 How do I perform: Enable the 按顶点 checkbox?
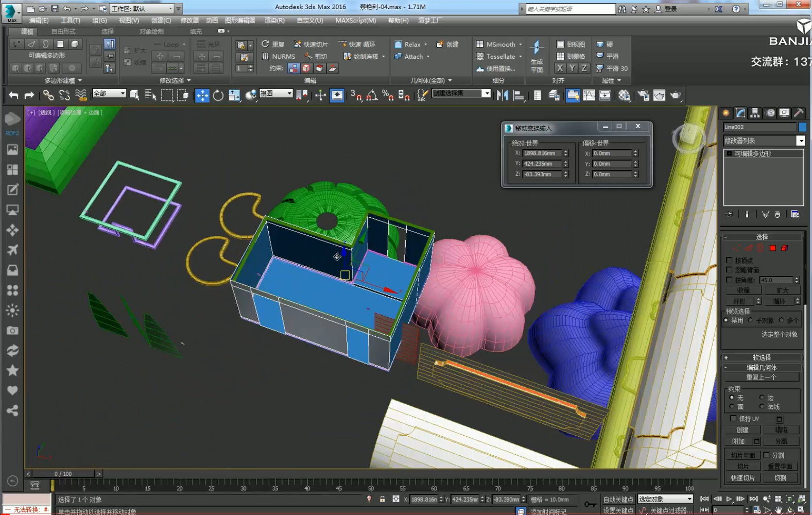click(x=729, y=261)
